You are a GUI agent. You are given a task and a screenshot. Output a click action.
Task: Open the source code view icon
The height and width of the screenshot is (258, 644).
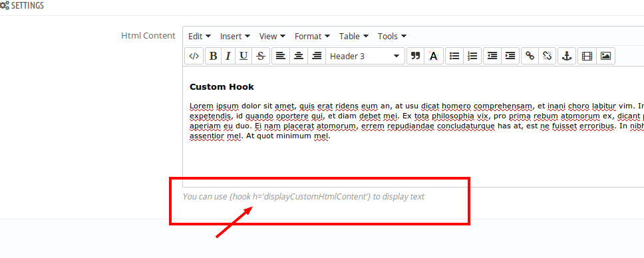coord(194,57)
